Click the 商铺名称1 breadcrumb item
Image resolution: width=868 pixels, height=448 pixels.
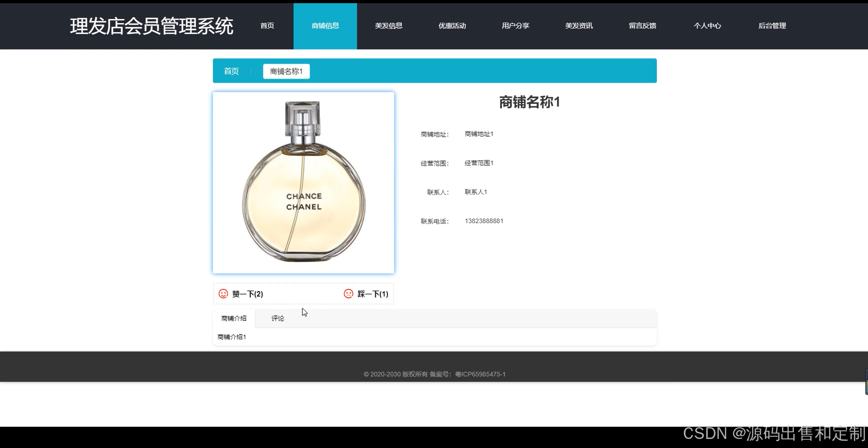pos(287,71)
